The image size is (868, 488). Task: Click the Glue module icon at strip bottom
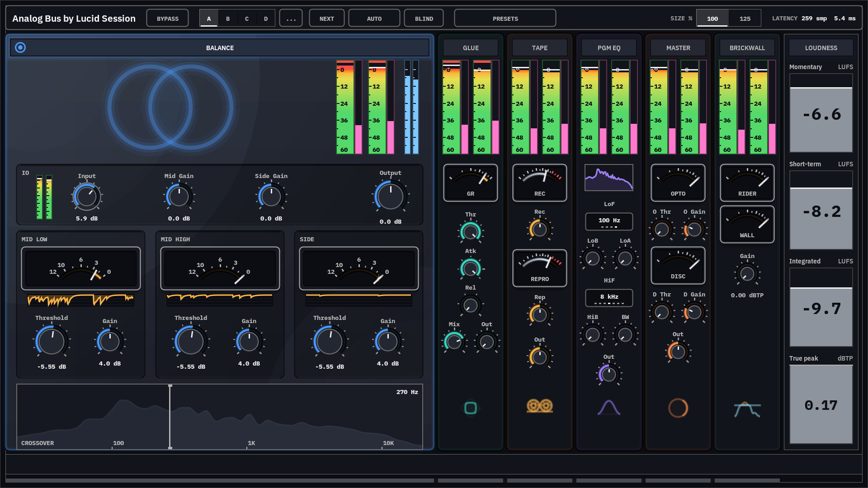point(471,408)
